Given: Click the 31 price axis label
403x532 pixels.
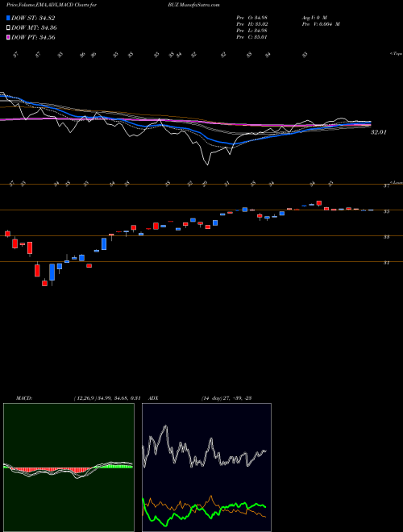Looking at the screenshot, I should point(386,263).
